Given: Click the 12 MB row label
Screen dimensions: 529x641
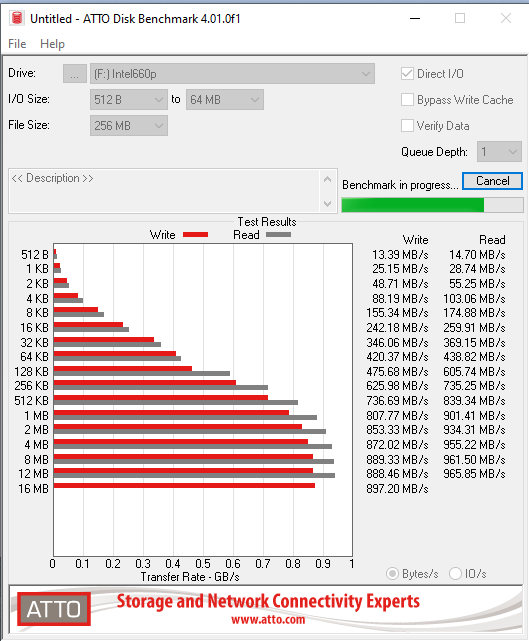Looking at the screenshot, I should pyautogui.click(x=34, y=473).
